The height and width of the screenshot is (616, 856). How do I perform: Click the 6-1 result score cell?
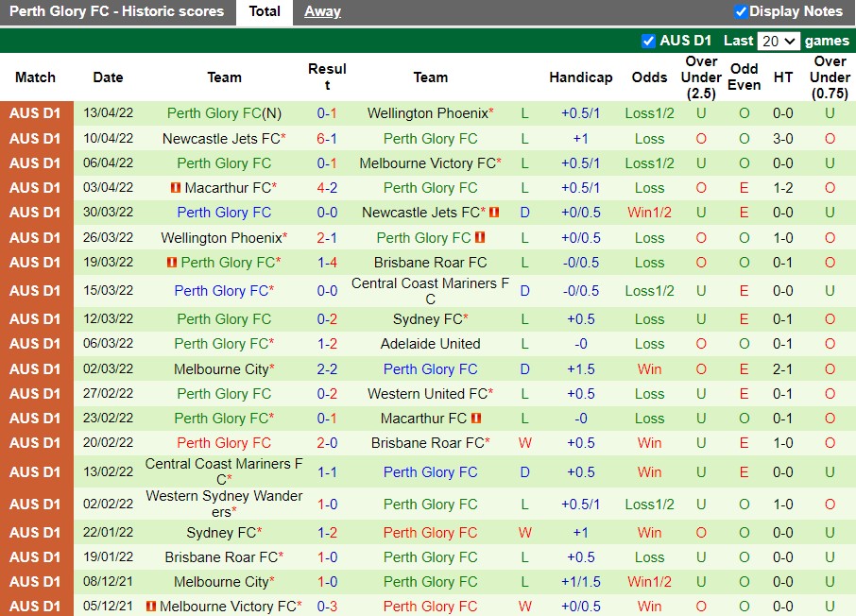click(326, 138)
